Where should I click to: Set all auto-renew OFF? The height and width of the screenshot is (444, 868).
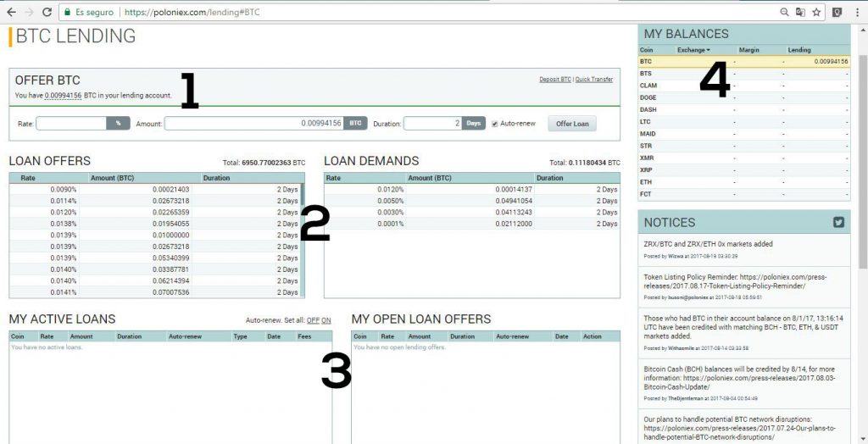pos(313,320)
